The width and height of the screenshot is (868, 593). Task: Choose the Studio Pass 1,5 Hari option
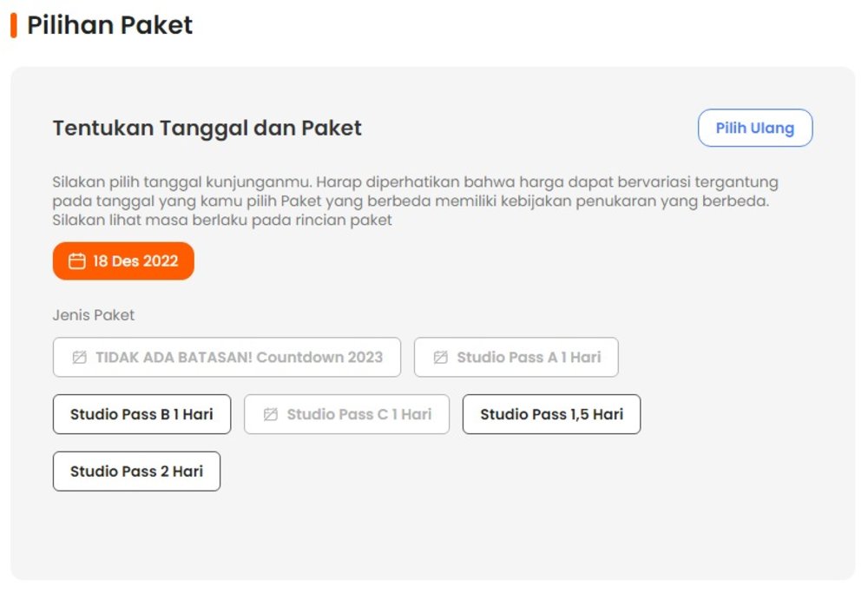[551, 414]
